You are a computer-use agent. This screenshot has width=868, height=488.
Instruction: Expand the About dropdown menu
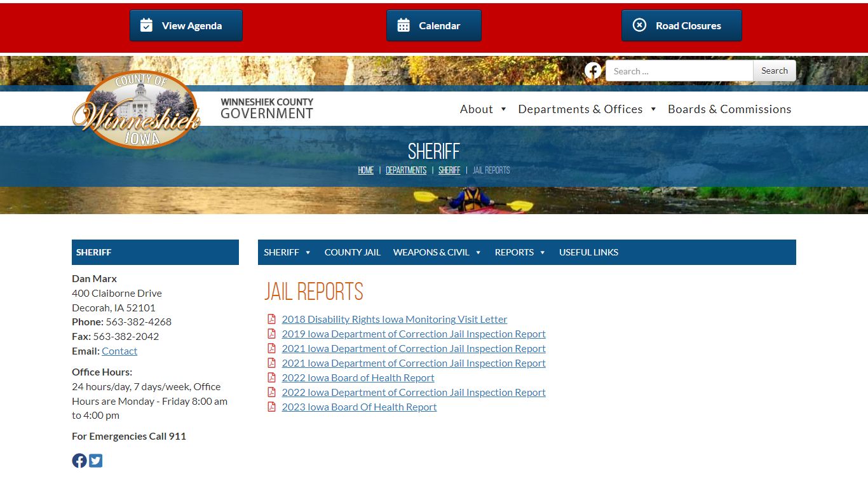click(x=483, y=109)
